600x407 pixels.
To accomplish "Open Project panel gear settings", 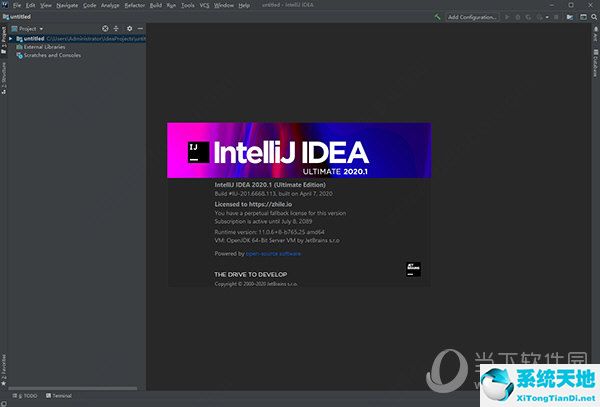I will coord(128,28).
